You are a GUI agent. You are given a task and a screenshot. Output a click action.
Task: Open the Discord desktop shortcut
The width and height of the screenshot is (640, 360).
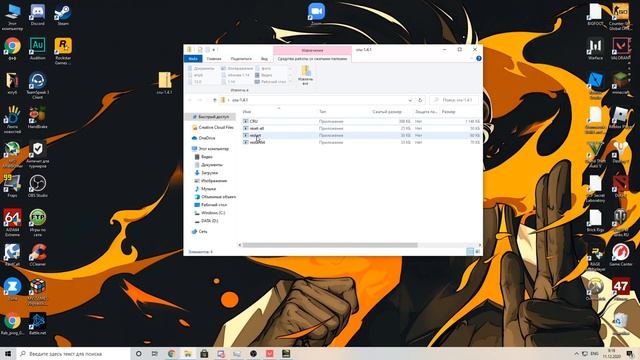[37, 15]
